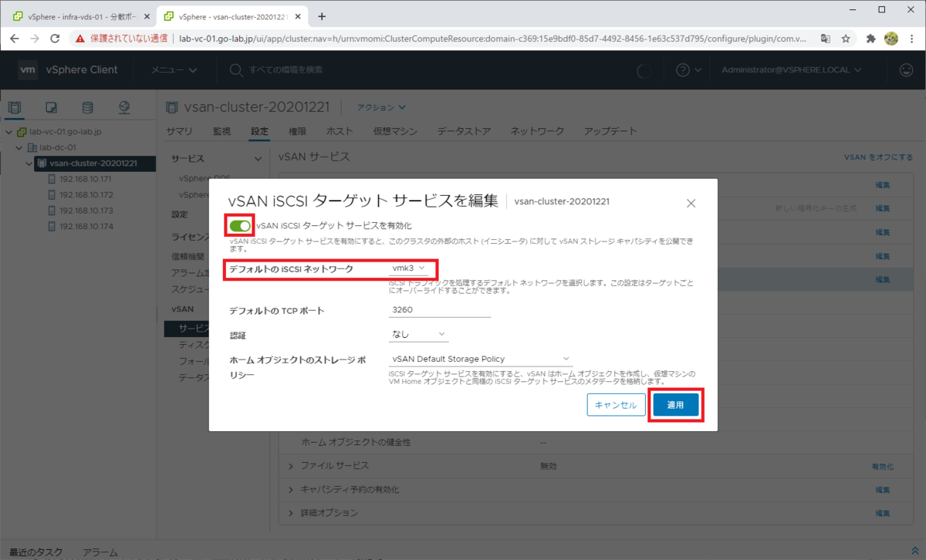926x560 pixels.
Task: Open the vSAN Default Storage Policy dropdown
Action: pos(481,359)
